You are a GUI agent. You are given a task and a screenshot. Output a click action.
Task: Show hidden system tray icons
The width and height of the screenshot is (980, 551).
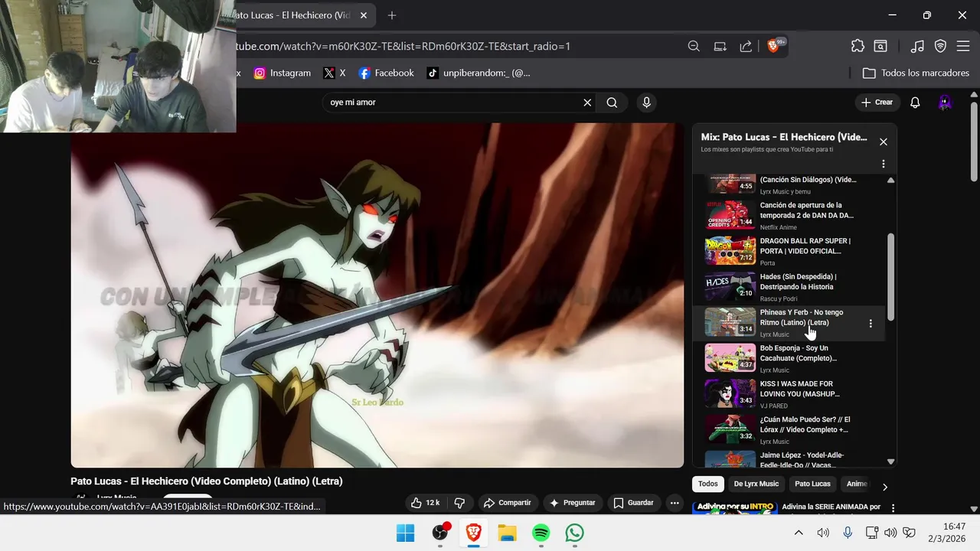click(799, 533)
